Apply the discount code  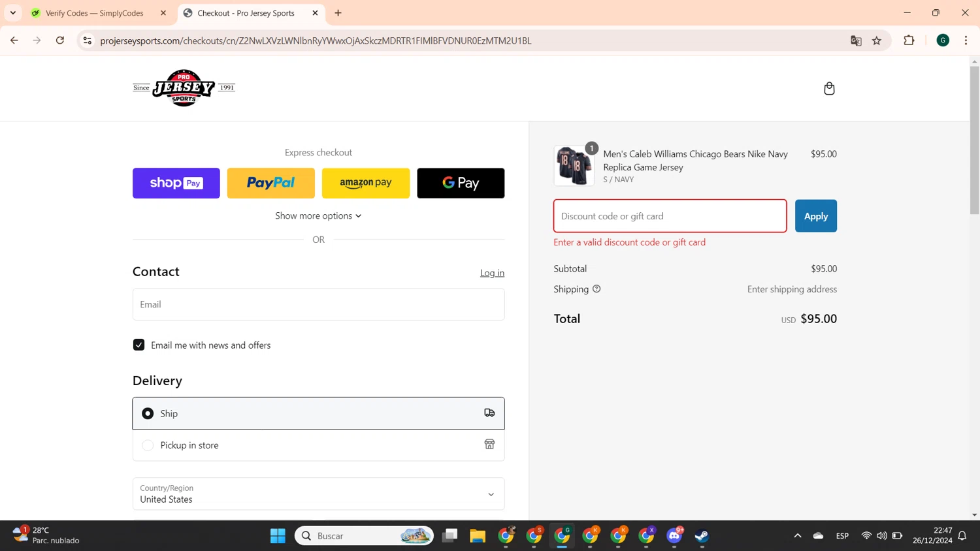pos(816,216)
